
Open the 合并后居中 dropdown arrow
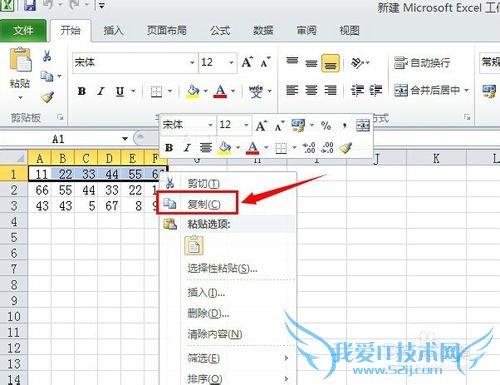pyautogui.click(x=466, y=90)
